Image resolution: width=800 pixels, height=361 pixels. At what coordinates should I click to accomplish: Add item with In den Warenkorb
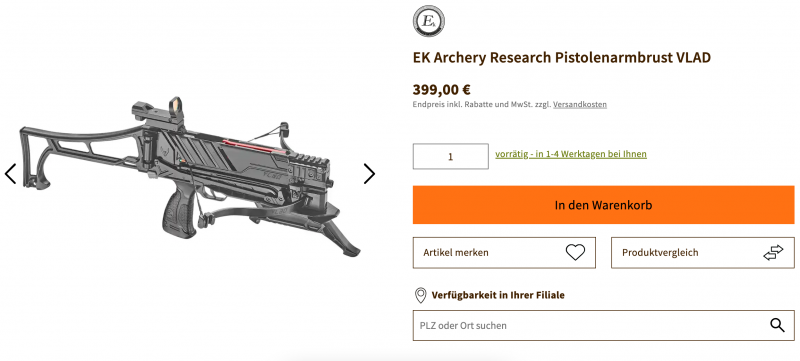(604, 205)
